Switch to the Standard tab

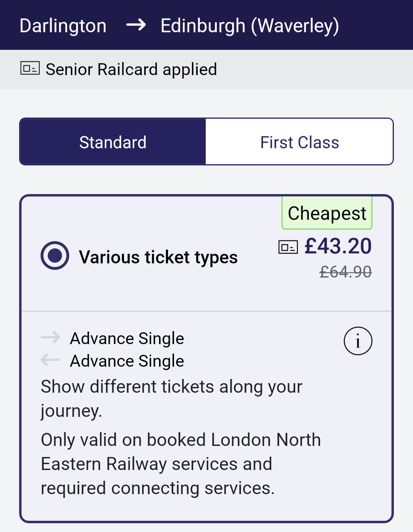(x=113, y=142)
